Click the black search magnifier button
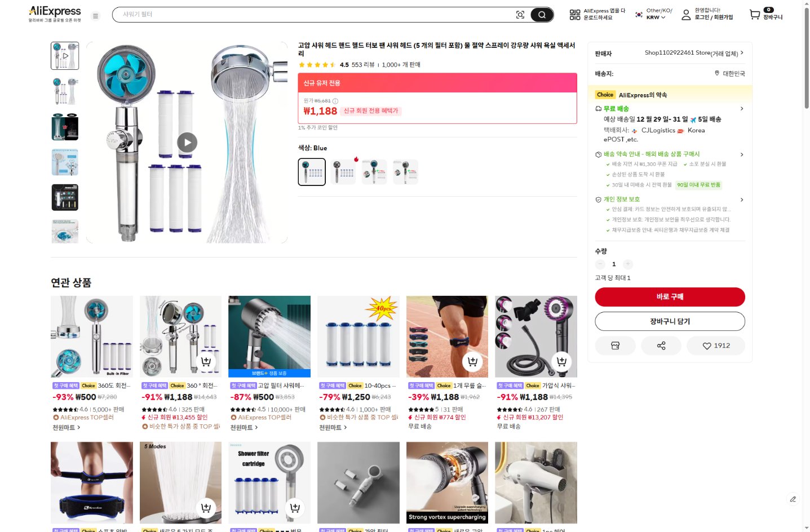The width and height of the screenshot is (810, 532). [542, 15]
